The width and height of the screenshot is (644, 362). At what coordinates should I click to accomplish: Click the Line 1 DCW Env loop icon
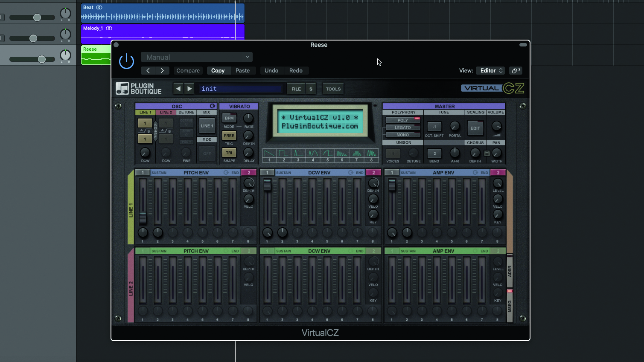point(351,173)
